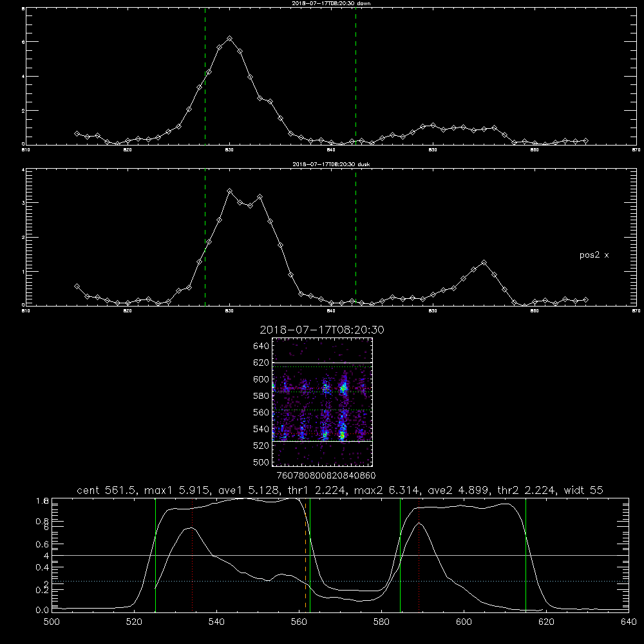Click the orange dashed line in bottom plot
Image resolution: width=644 pixels, height=644 pixels.
(x=305, y=554)
